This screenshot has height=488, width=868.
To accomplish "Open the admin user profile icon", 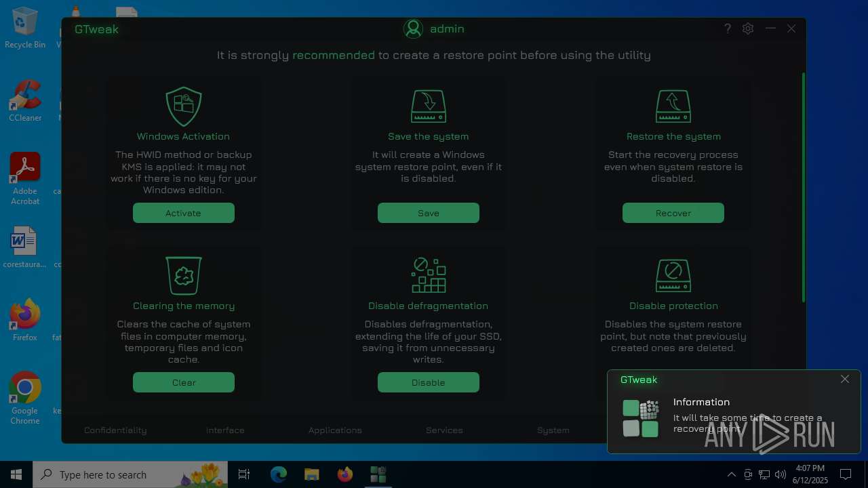I will 413,28.
